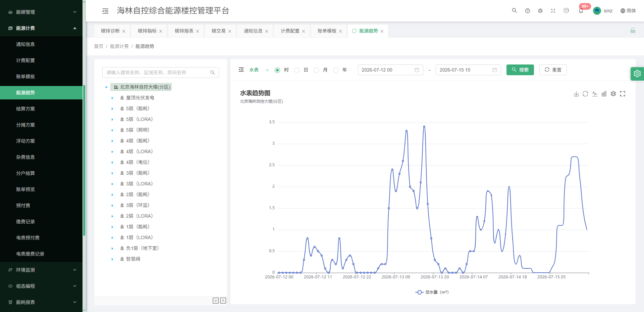Toggle fullscreen from the header

[553, 11]
